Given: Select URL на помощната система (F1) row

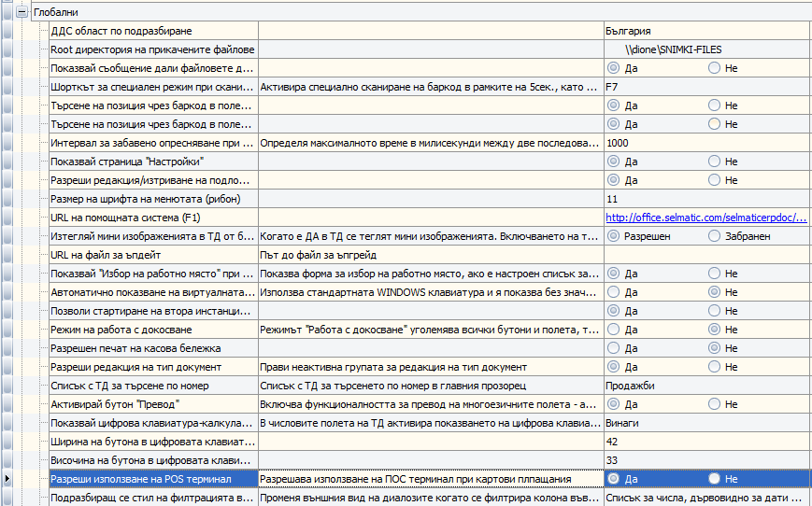Looking at the screenshot, I should tap(154, 218).
